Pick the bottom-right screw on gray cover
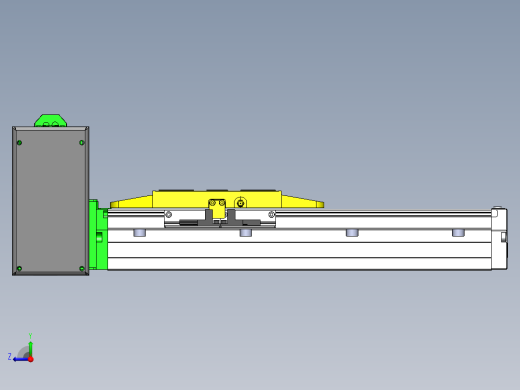The height and width of the screenshot is (390, 520). (82, 269)
